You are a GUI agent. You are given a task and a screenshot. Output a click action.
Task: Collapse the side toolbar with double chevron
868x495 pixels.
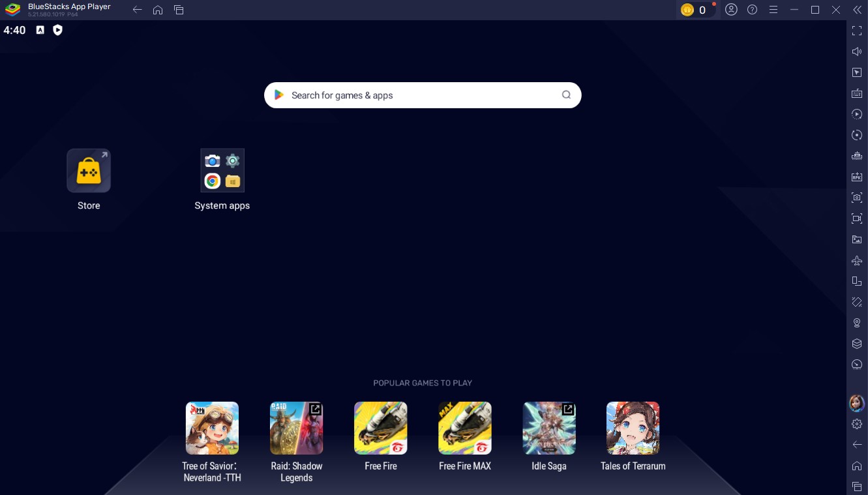click(x=857, y=10)
